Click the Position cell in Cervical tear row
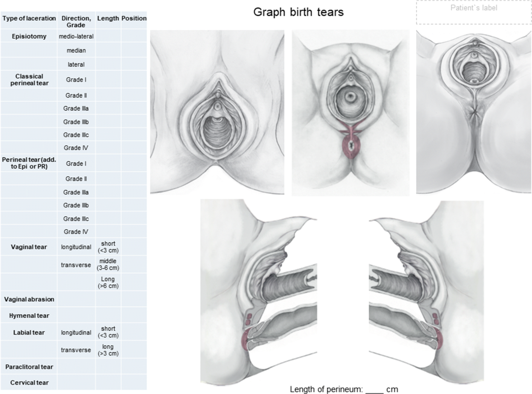This screenshot has width=532, height=394. (x=134, y=382)
